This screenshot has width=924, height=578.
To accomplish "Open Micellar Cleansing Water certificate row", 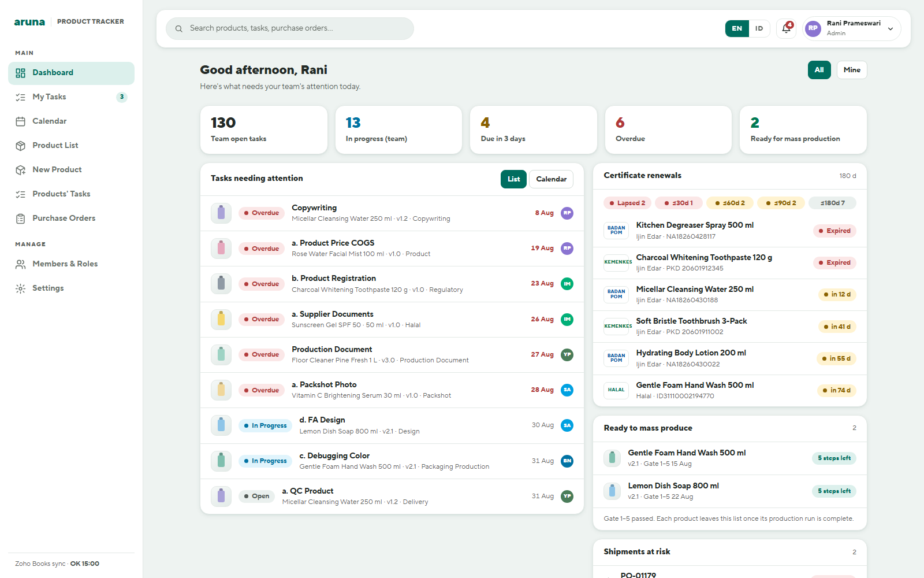I will [x=730, y=295].
